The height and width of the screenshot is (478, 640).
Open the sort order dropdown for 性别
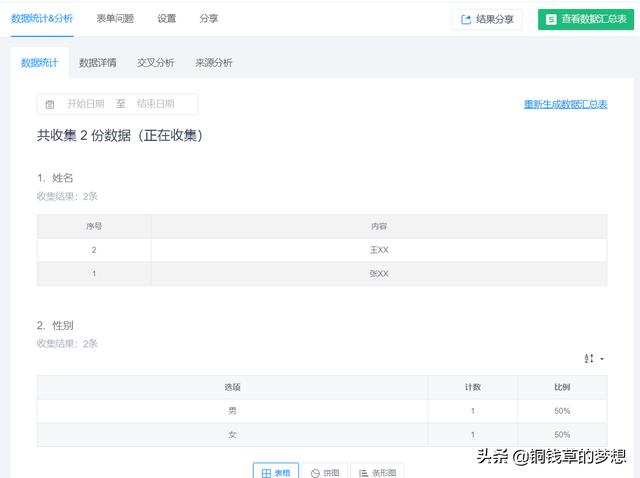click(x=594, y=359)
